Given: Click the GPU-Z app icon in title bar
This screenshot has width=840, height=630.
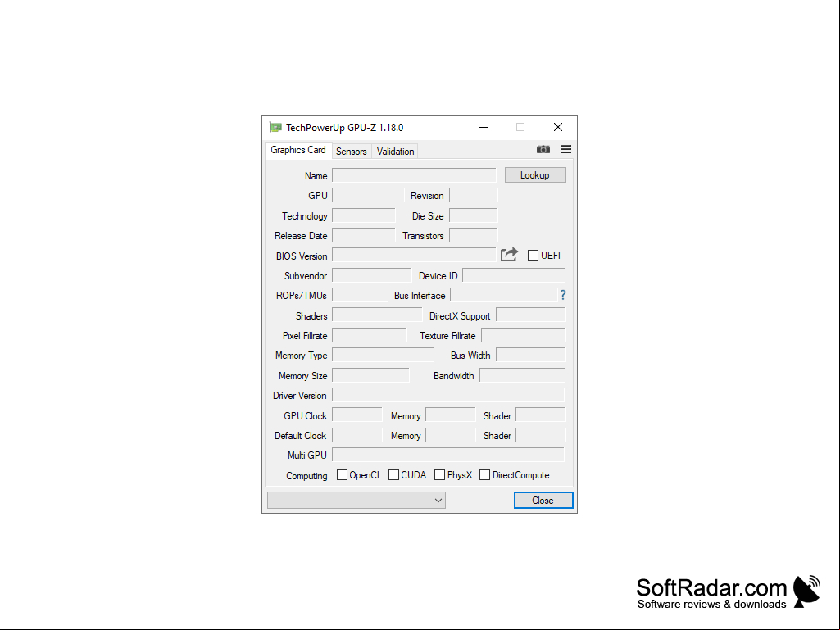Looking at the screenshot, I should click(x=275, y=128).
